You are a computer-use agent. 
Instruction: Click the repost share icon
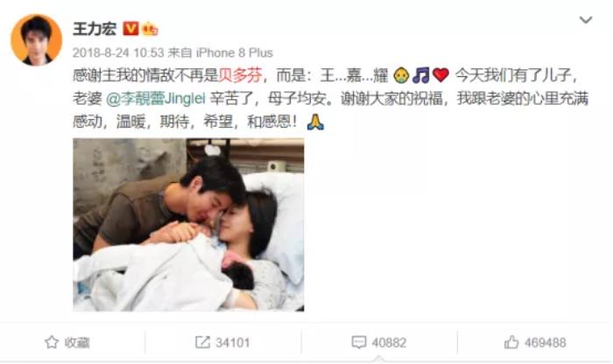pos(202,342)
